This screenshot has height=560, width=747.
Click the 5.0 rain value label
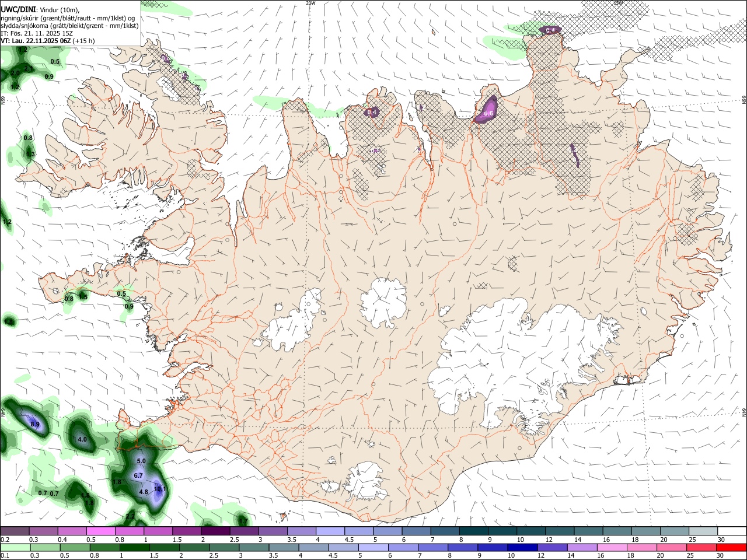point(141,461)
